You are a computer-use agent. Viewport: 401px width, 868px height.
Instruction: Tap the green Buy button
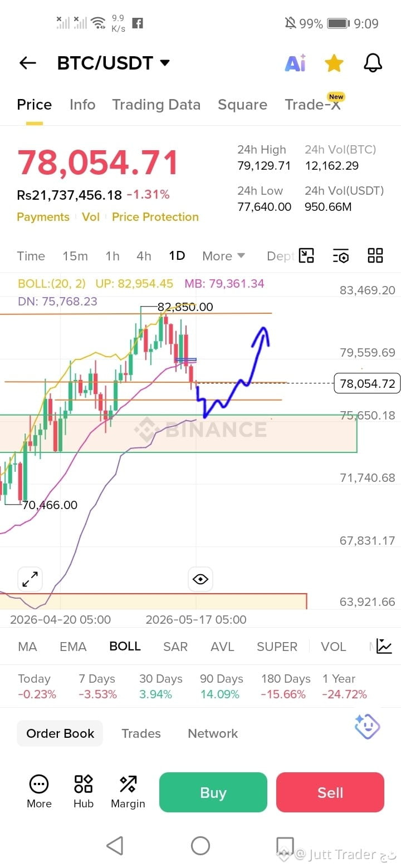213,792
